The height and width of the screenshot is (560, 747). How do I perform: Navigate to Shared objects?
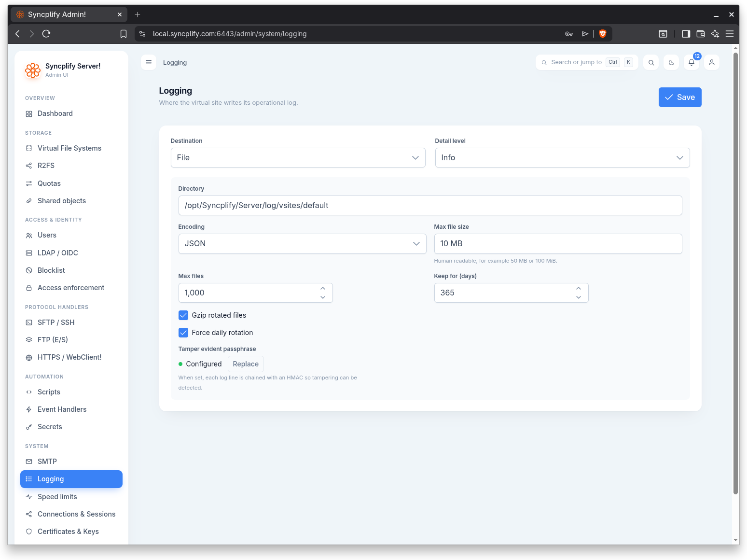tap(71, 201)
